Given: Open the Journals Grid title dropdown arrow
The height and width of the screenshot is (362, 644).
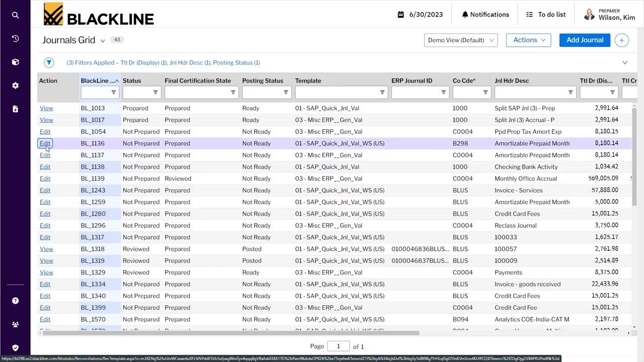Looking at the screenshot, I should 103,41.
